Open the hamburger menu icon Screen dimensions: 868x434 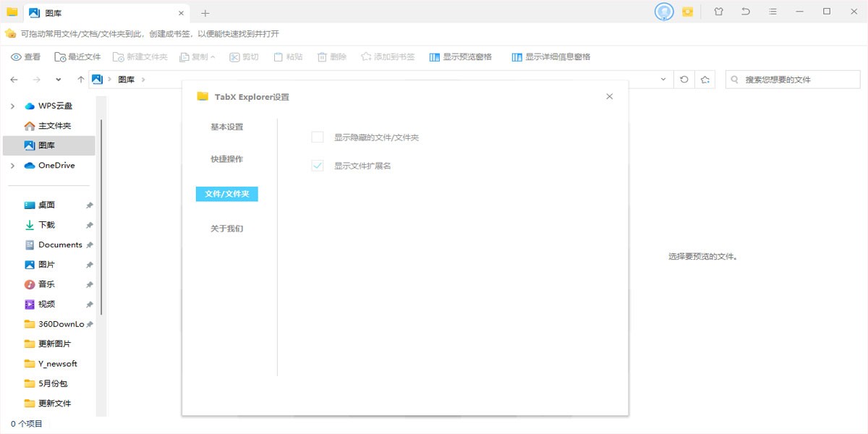coord(773,12)
